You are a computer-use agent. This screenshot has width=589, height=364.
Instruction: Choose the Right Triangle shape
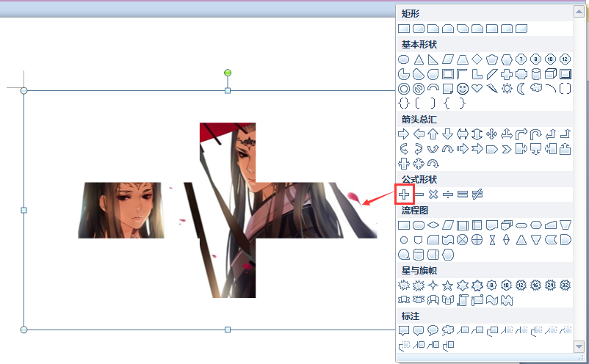[433, 59]
